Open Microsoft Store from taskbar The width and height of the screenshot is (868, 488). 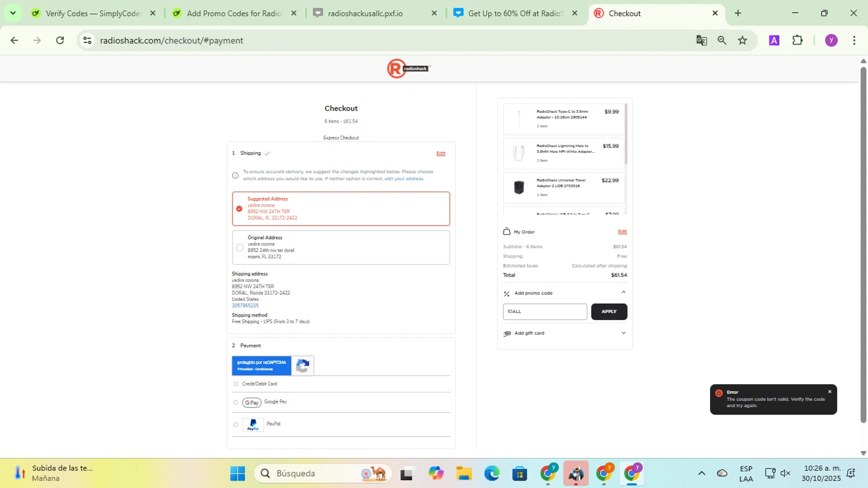520,474
